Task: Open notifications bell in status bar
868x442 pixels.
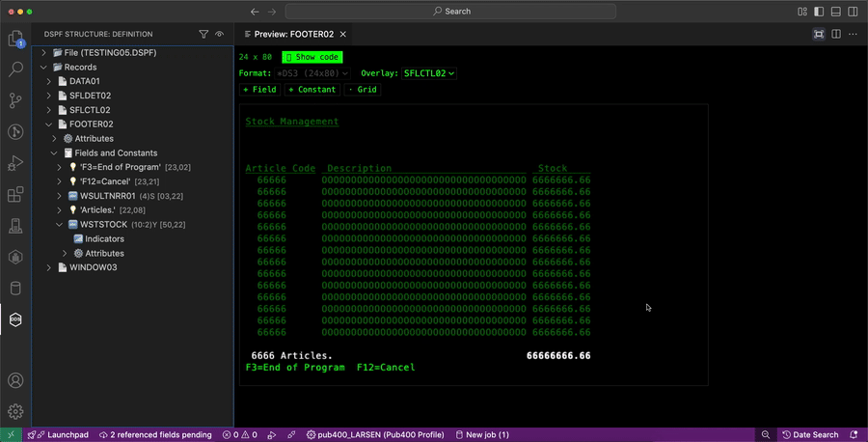Action: [x=854, y=435]
